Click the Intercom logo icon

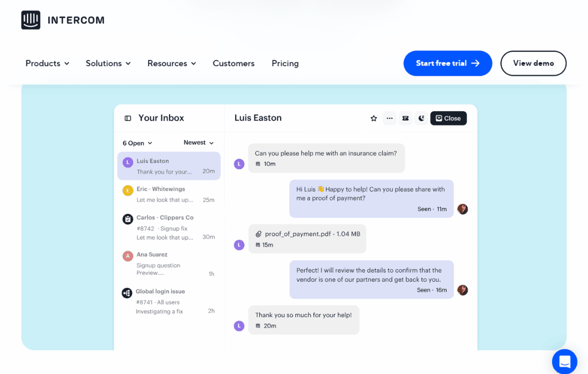tap(31, 20)
